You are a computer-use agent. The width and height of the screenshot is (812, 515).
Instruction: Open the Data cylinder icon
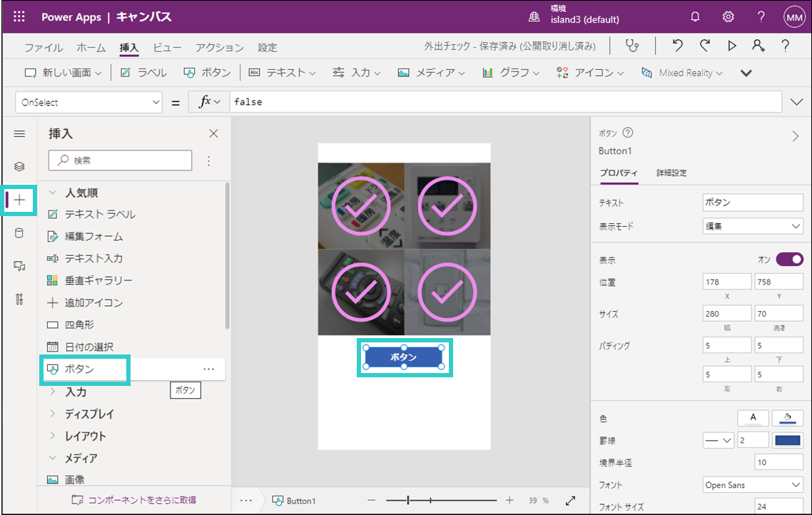[x=19, y=233]
